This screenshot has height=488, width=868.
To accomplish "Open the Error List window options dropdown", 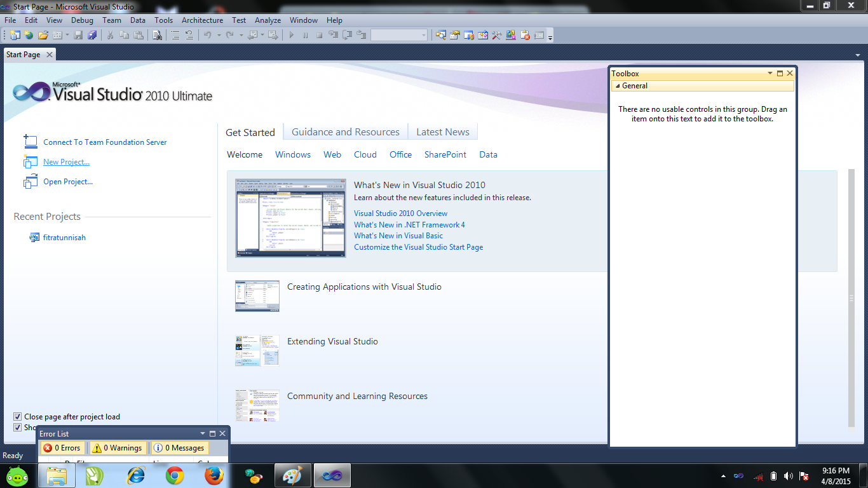I will tap(202, 433).
